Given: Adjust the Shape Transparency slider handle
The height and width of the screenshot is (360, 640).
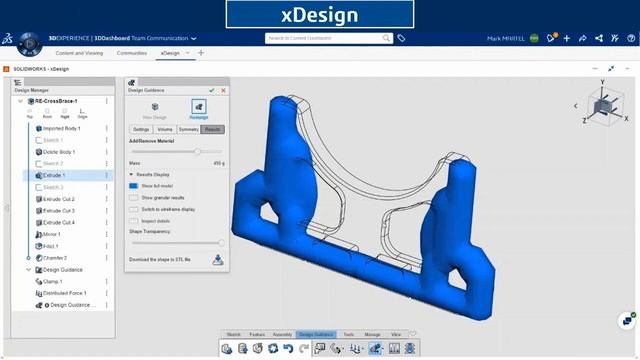Looking at the screenshot, I should pos(221,243).
